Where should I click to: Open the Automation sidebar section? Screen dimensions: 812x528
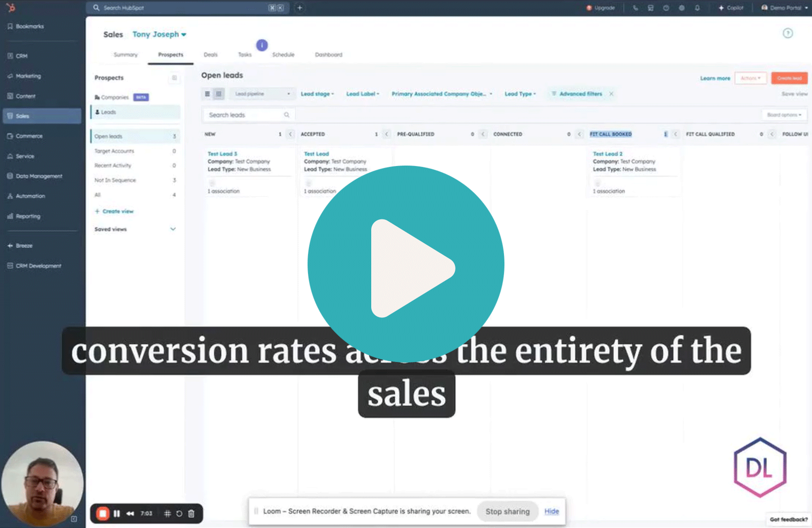tap(26, 196)
